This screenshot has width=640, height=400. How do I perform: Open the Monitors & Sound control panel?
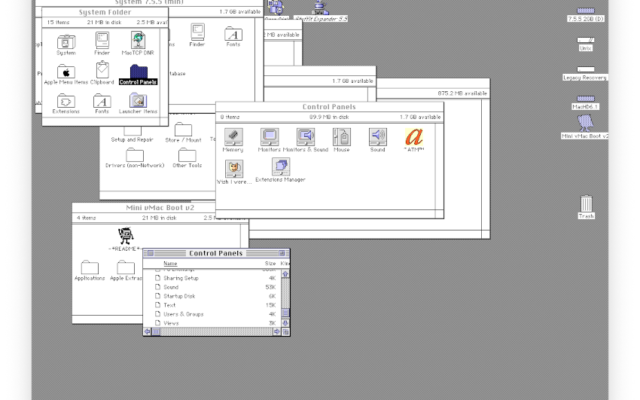[x=305, y=137]
